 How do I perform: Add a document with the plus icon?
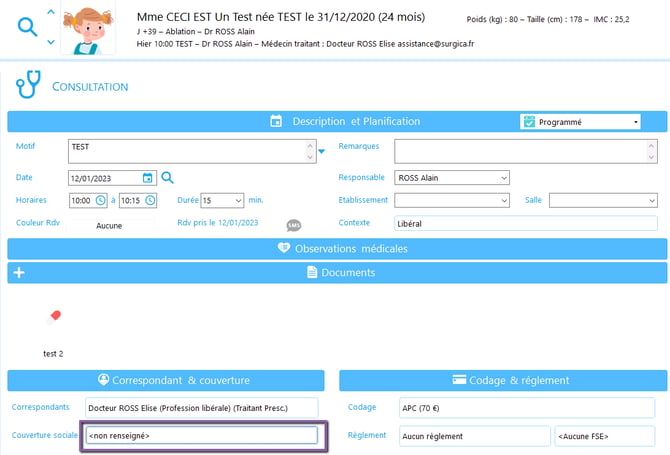tap(19, 273)
